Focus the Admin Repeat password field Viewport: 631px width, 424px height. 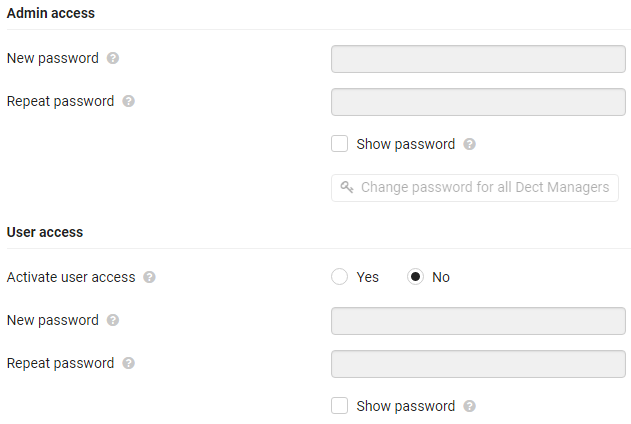[x=478, y=102]
